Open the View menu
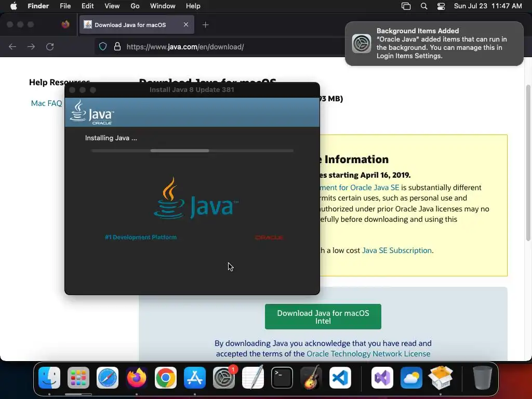 (x=112, y=6)
